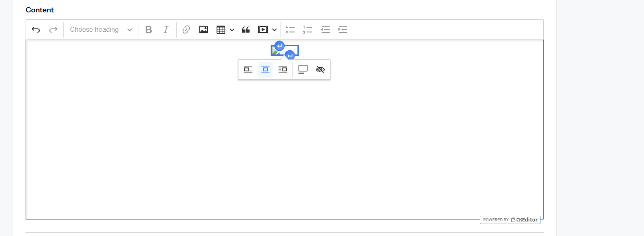The image size is (644, 236).
Task: Open the Choose heading dropdown
Action: [101, 30]
